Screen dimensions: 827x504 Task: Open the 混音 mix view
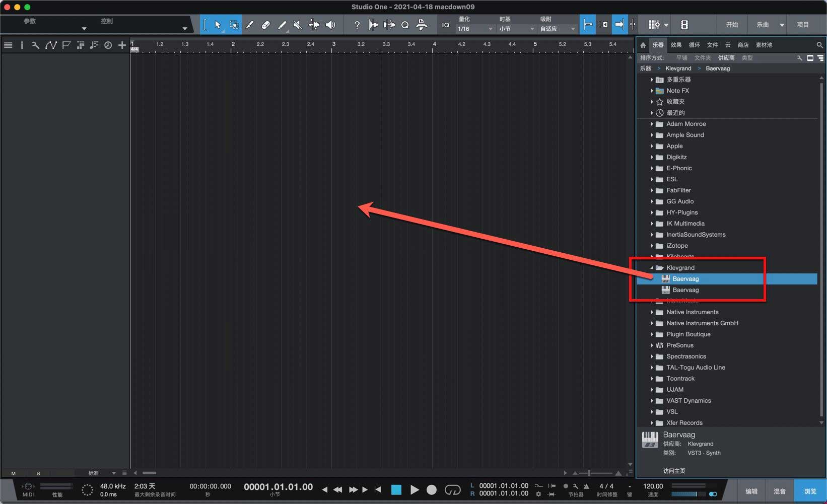point(779,491)
